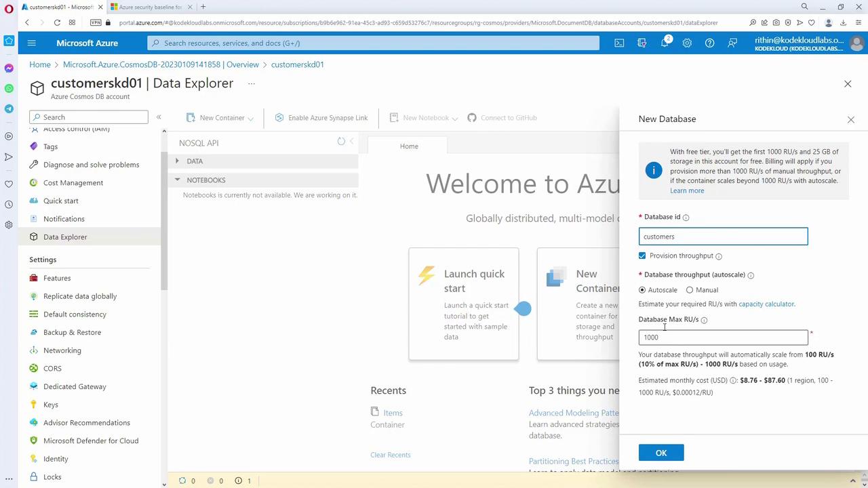This screenshot has height=488, width=868.
Task: Open Default consistency settings
Action: tap(75, 314)
